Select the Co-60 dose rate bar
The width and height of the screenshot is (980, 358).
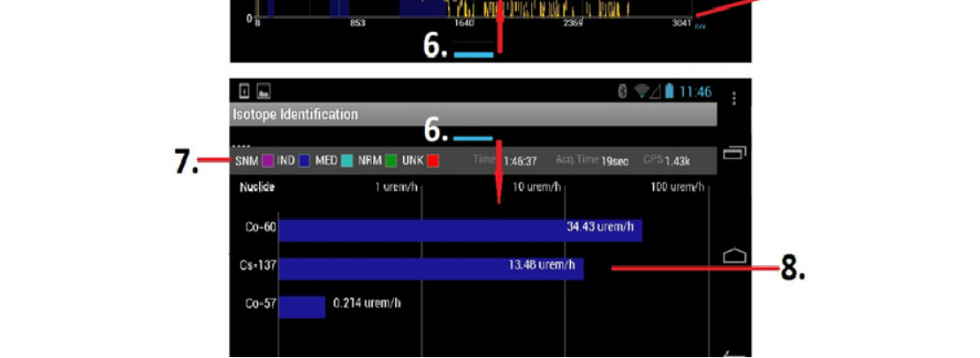pos(460,230)
